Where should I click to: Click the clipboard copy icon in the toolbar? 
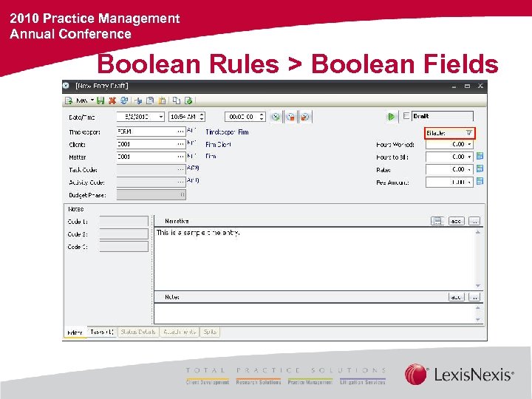tap(150, 100)
